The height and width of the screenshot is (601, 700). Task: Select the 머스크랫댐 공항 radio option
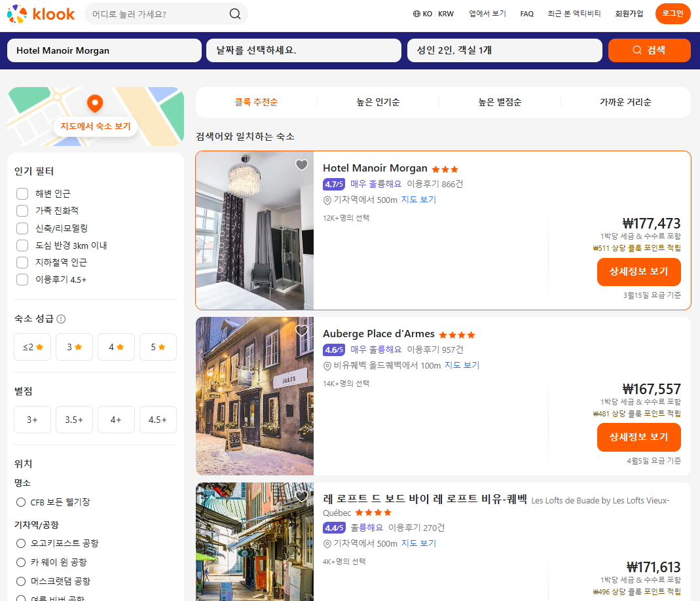coord(21,581)
